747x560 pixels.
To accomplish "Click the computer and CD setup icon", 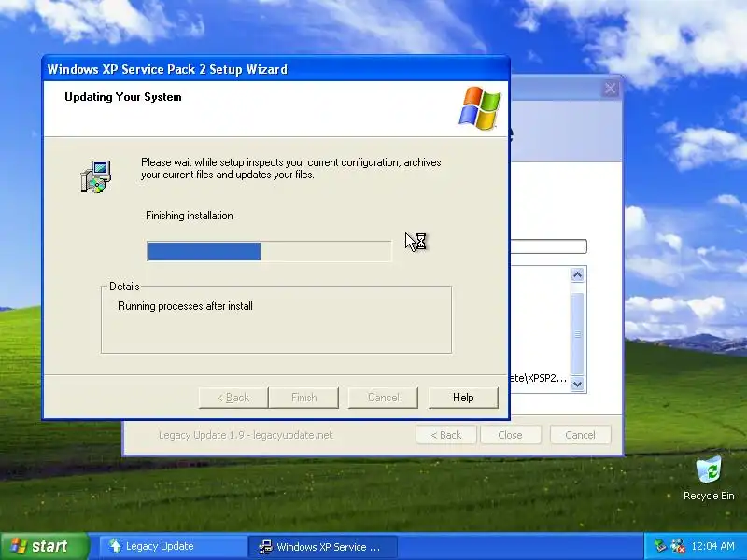I will 96,176.
